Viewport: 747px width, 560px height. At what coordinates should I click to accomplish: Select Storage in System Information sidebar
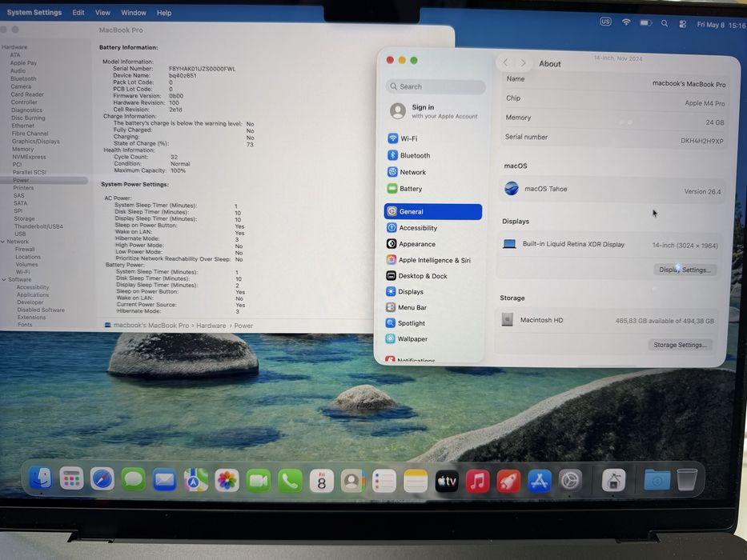[x=24, y=218]
